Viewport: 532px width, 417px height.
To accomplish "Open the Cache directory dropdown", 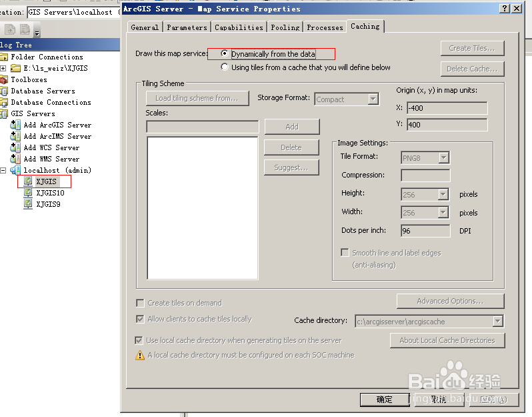I will click(x=498, y=321).
